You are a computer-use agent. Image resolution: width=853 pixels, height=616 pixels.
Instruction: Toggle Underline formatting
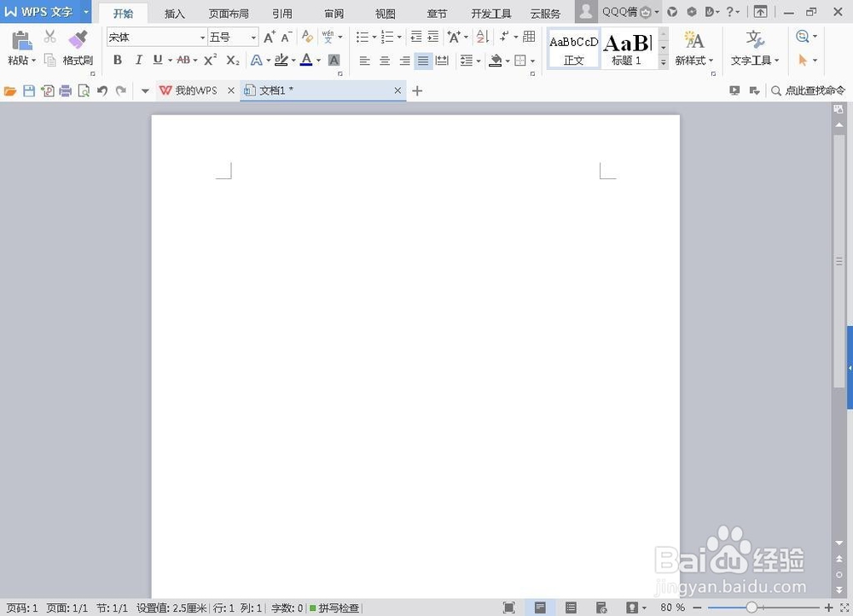(x=158, y=60)
